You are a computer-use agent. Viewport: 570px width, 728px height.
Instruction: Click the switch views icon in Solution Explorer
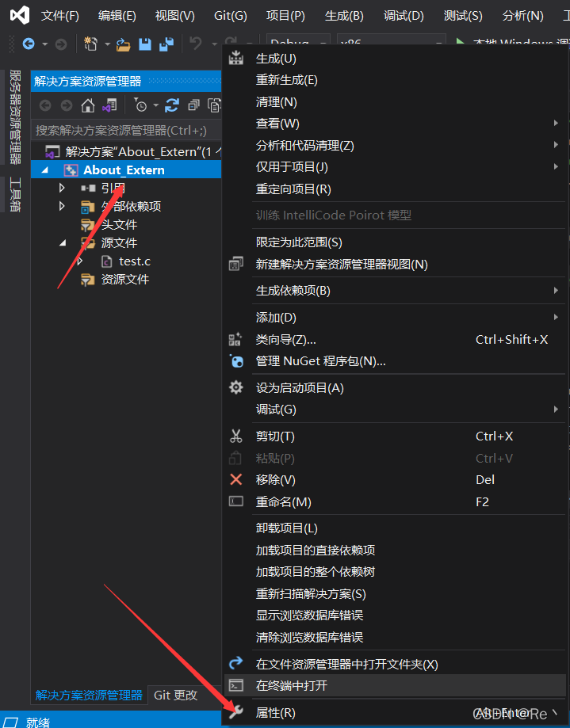(x=109, y=106)
